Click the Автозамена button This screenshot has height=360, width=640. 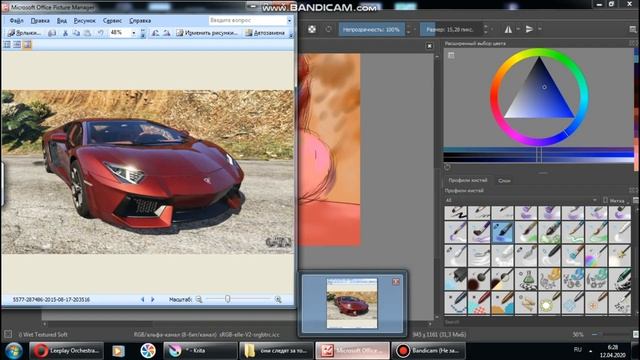(x=265, y=33)
